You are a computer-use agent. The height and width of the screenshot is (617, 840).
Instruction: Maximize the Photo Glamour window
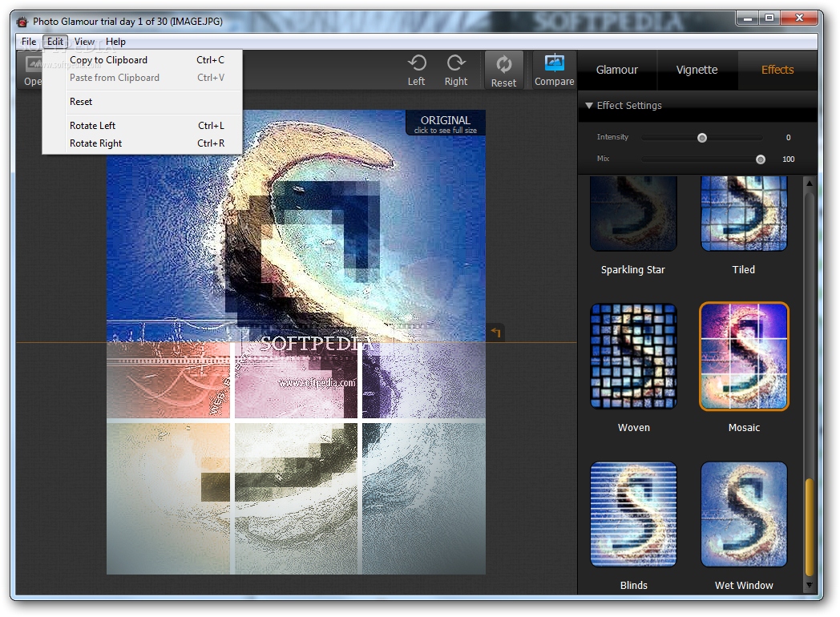(x=769, y=18)
